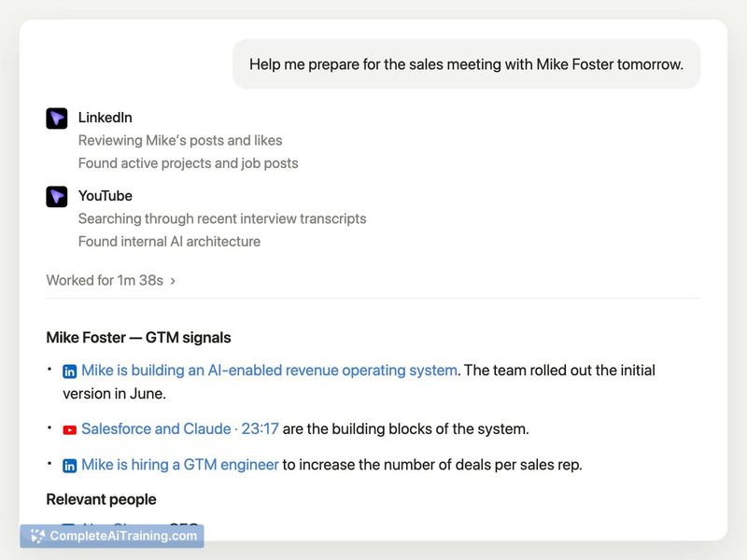
Task: Click the purple cursor icon beside YouTube
Action: (57, 196)
